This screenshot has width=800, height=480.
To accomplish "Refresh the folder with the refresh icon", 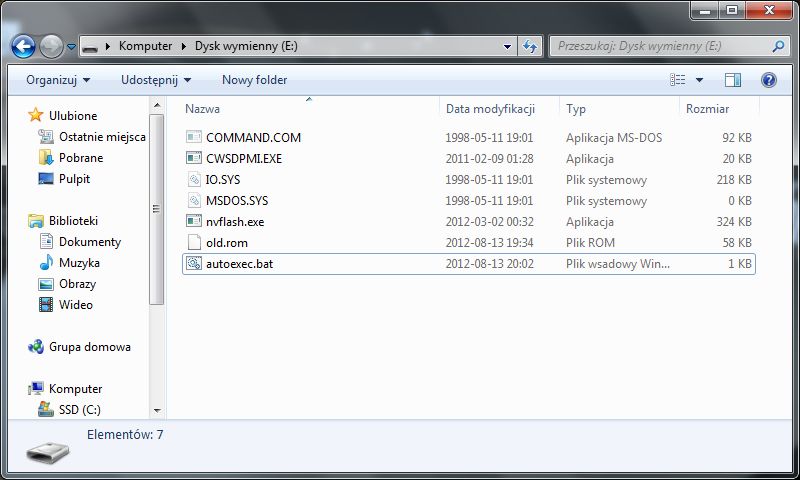I will pyautogui.click(x=530, y=46).
